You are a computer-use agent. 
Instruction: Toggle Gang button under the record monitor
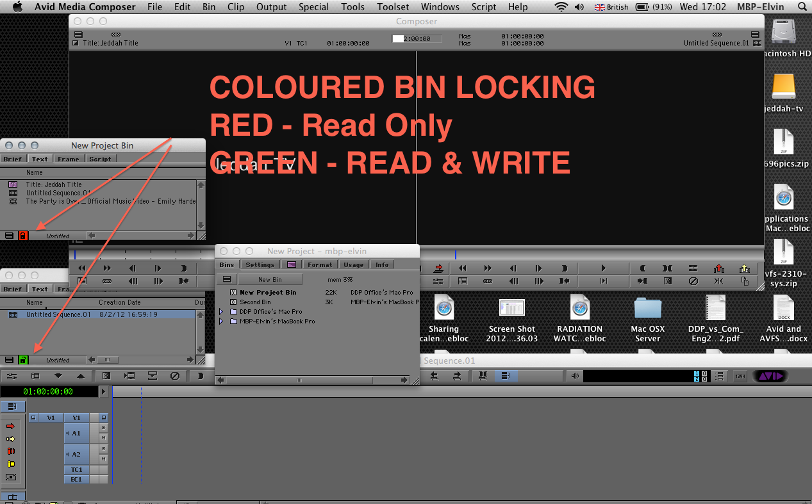pyautogui.click(x=488, y=280)
